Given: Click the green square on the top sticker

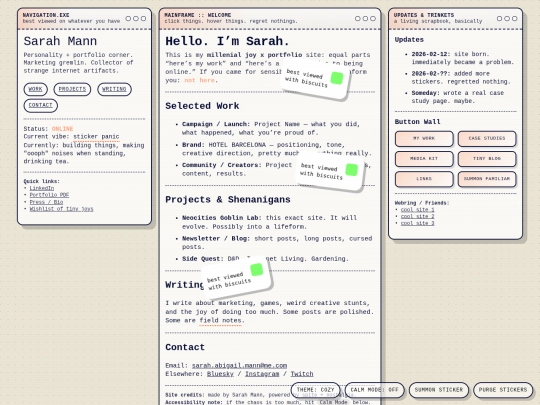Looking at the screenshot, I should [336, 78].
